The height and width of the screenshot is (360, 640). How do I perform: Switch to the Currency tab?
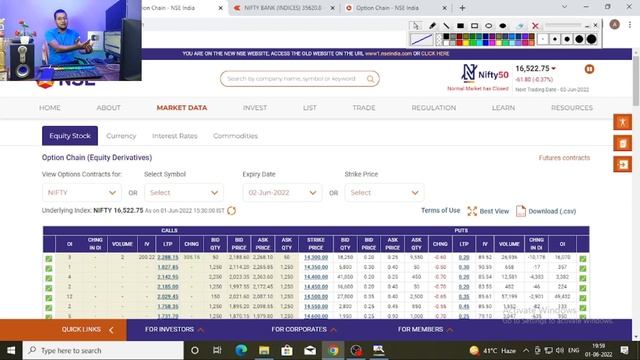tap(121, 136)
